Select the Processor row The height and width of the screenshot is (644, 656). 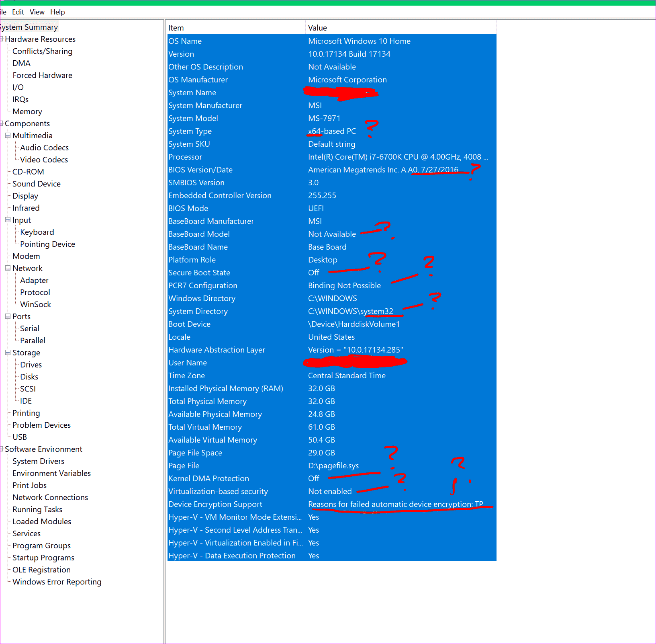coord(332,157)
